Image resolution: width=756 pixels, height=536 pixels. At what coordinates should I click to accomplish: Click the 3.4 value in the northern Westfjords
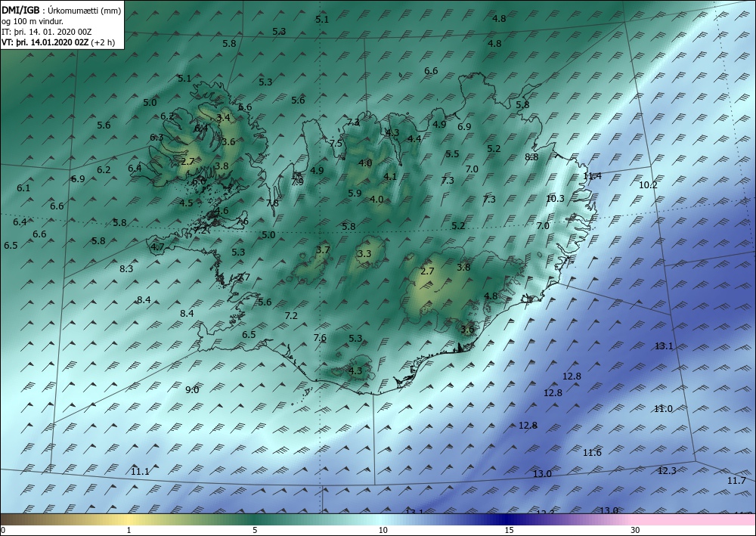223,117
